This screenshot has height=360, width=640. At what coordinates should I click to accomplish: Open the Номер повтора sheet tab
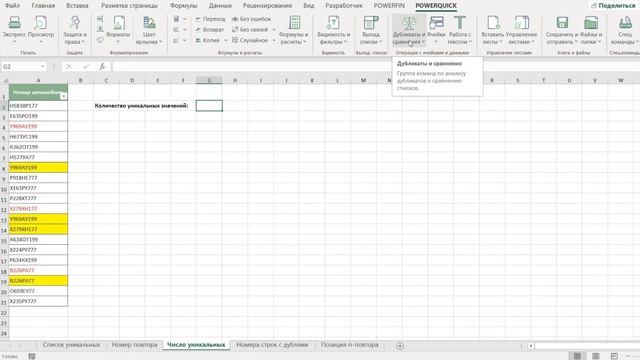click(x=135, y=345)
